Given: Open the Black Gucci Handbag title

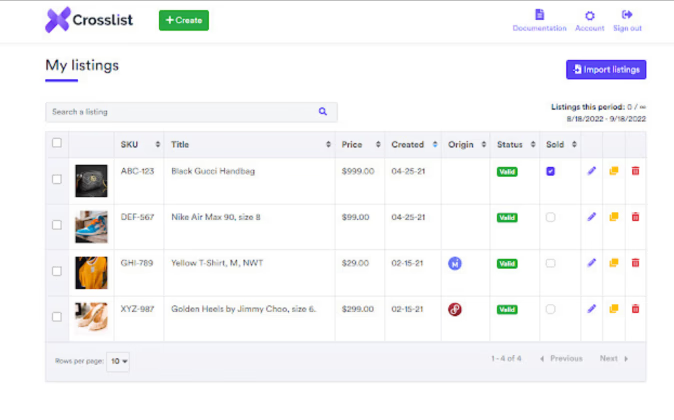Looking at the screenshot, I should [213, 171].
